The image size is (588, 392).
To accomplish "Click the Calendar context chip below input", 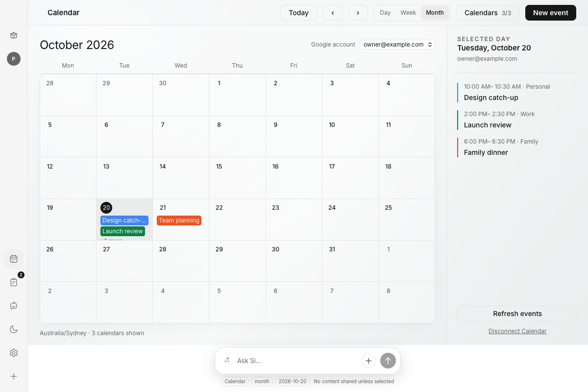I will [x=235, y=381].
